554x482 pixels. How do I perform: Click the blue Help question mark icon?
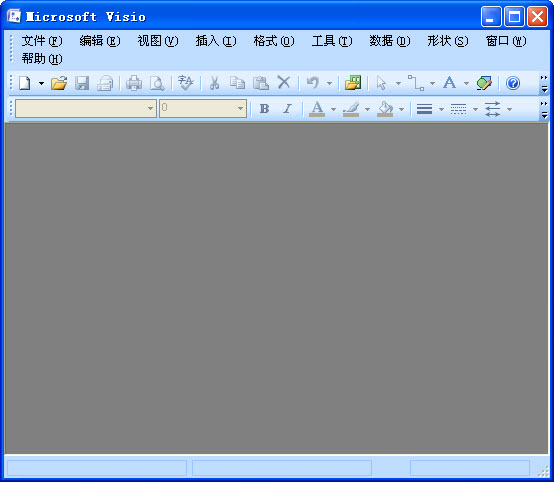pyautogui.click(x=513, y=83)
